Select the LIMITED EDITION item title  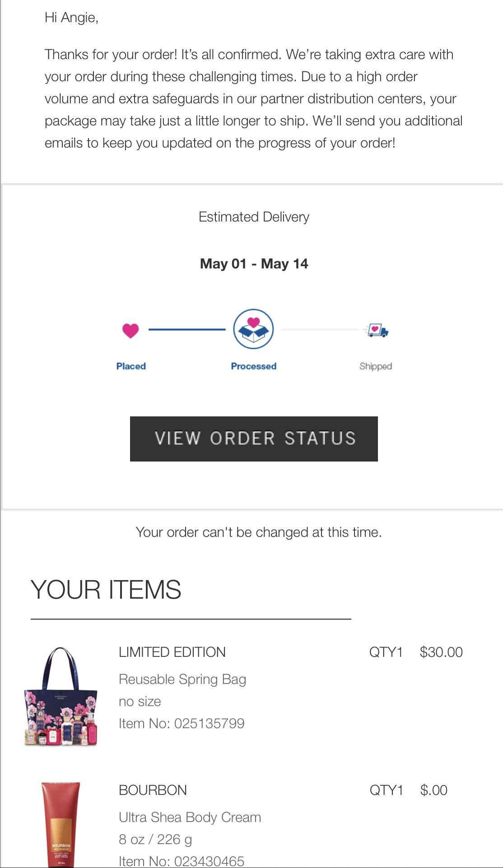(172, 652)
